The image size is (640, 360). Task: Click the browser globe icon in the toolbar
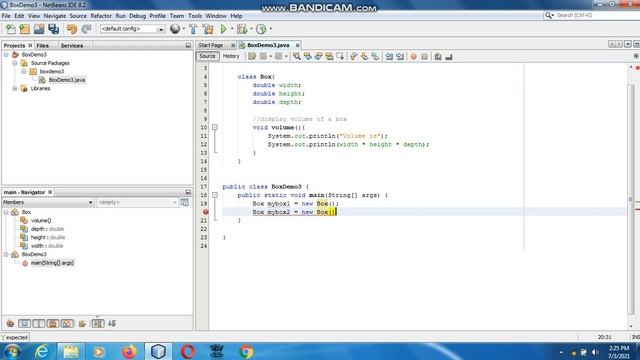coord(175,29)
